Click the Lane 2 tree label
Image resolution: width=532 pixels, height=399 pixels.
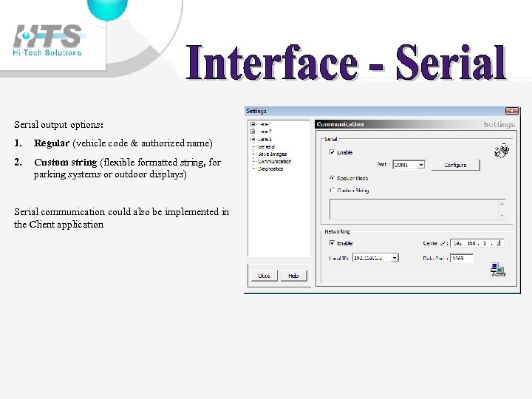point(264,132)
